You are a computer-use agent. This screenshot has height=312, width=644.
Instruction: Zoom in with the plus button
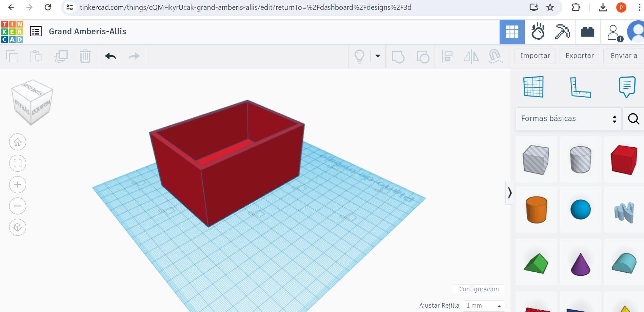(18, 185)
